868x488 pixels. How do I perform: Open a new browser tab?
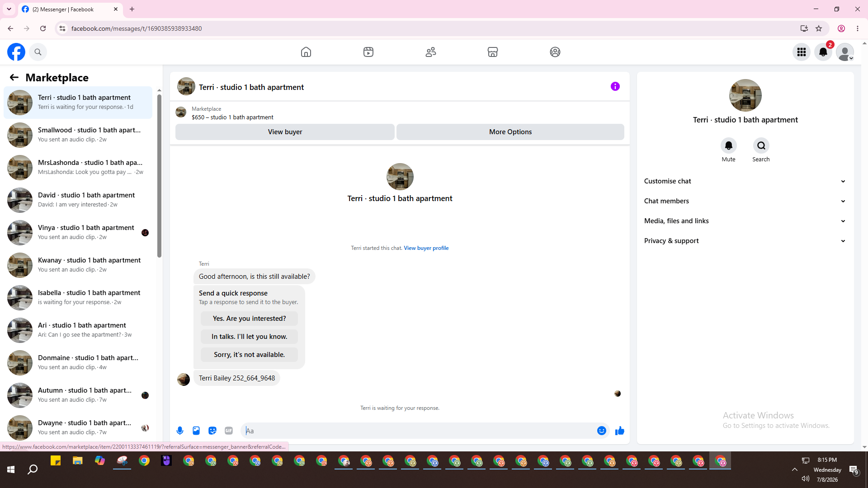click(132, 9)
